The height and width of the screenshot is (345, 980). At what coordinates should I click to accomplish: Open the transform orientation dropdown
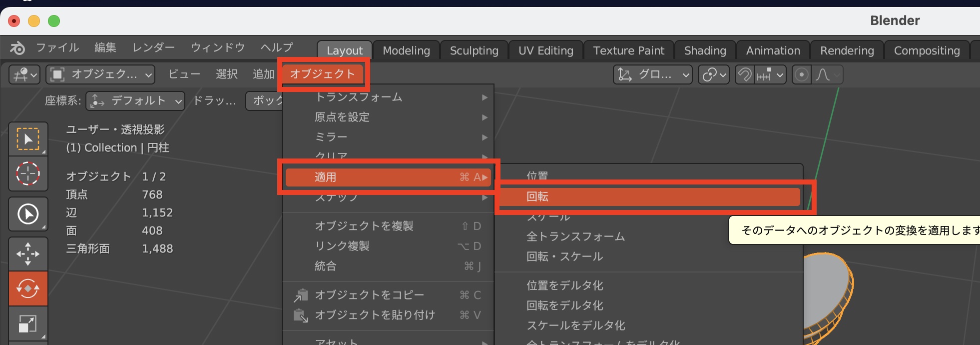point(652,75)
